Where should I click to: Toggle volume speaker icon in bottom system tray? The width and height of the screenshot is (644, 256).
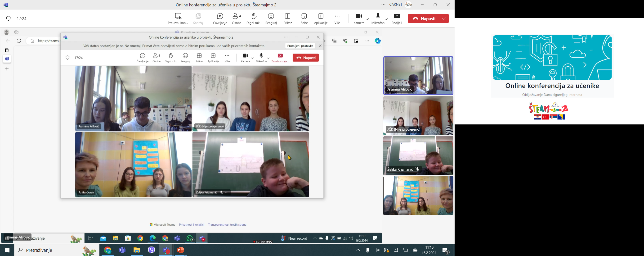[377, 250]
